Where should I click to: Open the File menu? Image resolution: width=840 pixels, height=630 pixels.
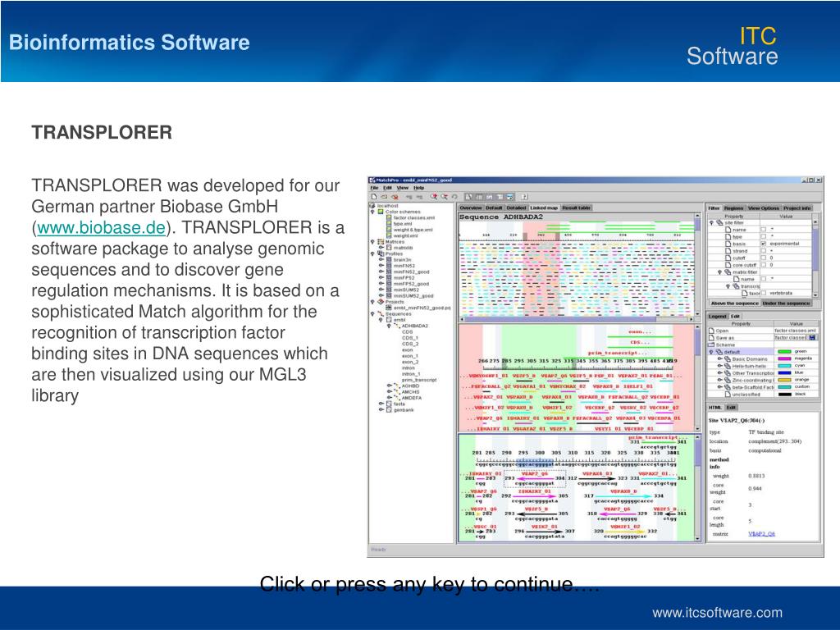374,188
